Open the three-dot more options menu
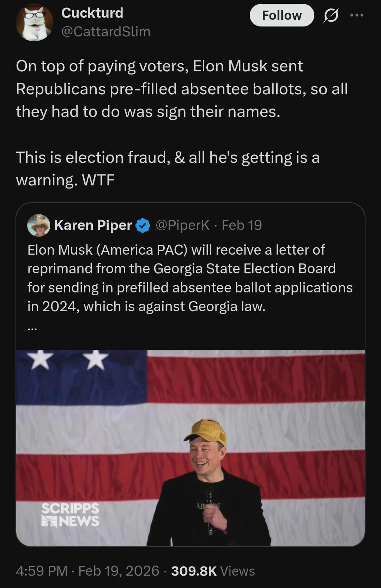The width and height of the screenshot is (381, 588). coord(357,15)
